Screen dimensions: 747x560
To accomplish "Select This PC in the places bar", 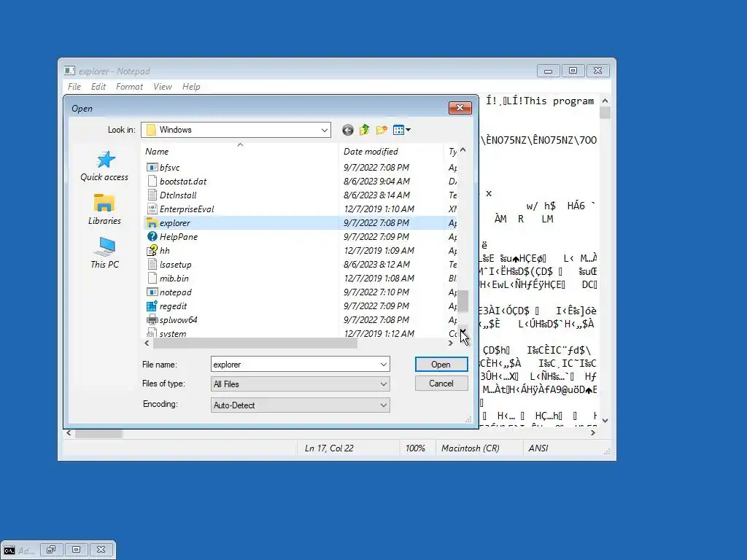I will pos(104,253).
